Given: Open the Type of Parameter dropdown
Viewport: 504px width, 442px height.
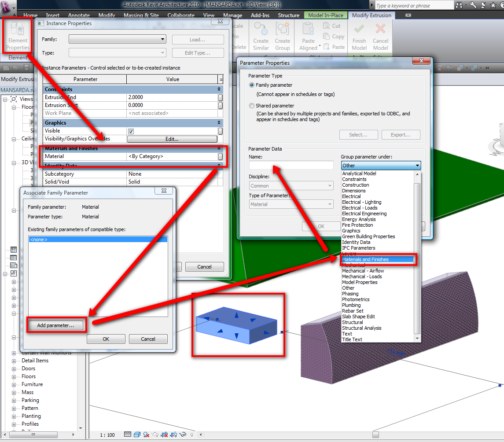Looking at the screenshot, I should (291, 204).
